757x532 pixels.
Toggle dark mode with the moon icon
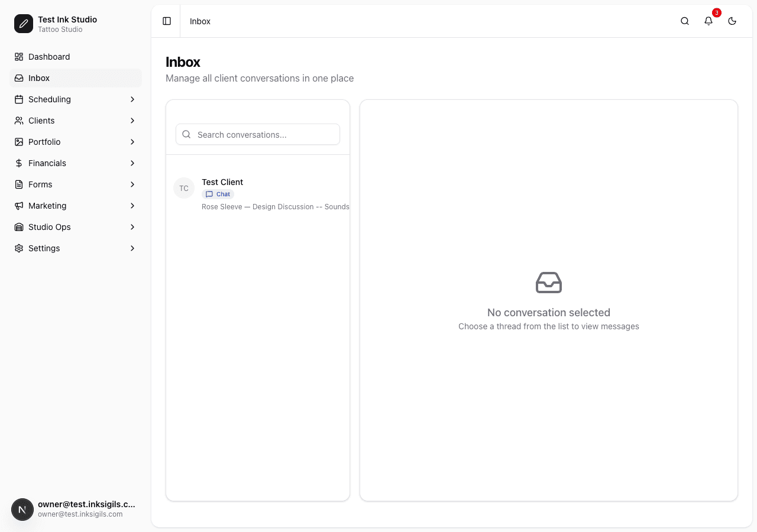[732, 21]
